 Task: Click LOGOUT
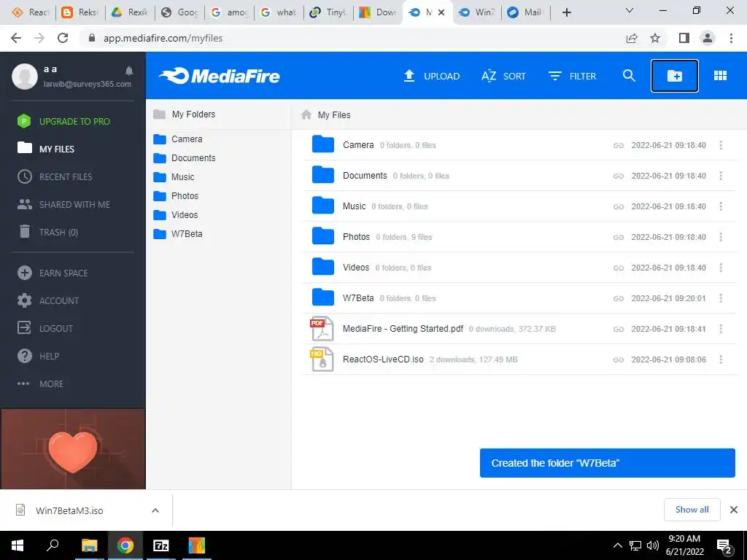click(44, 328)
